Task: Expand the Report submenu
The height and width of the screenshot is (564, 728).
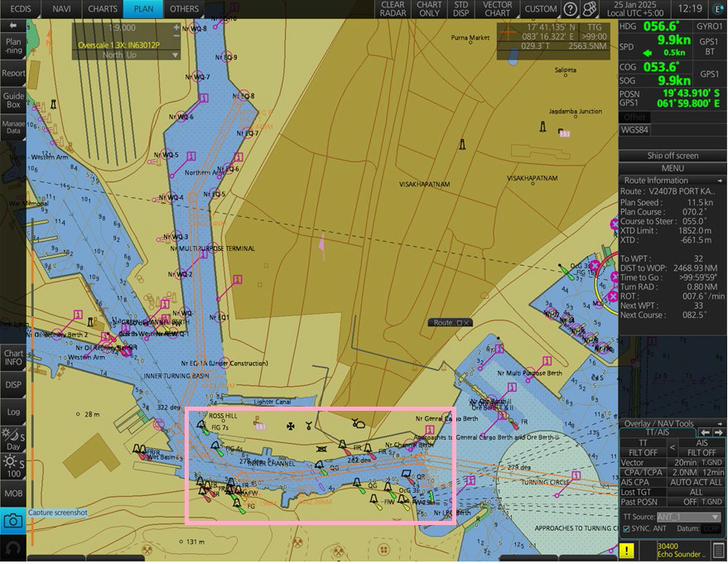Action: click(x=13, y=74)
